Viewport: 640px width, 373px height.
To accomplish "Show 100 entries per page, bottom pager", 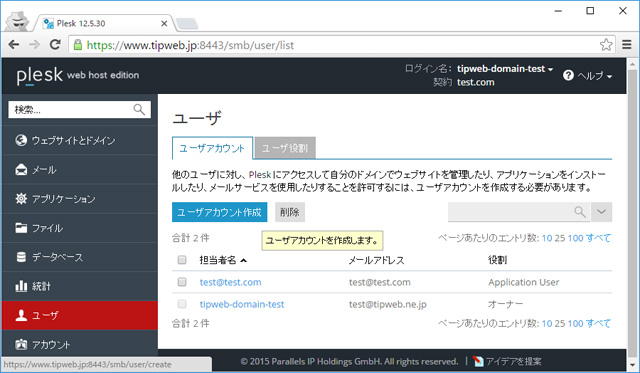I will coord(576,323).
